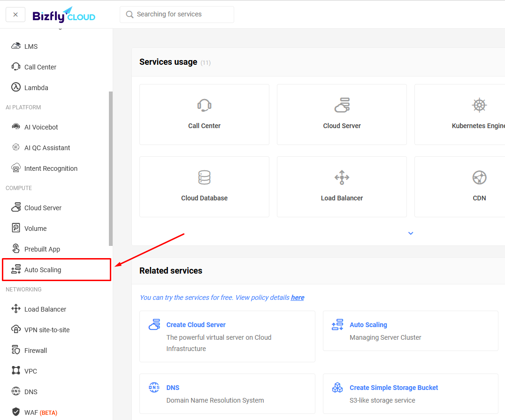Focus the Searching for services field
Image resolution: width=505 pixels, height=420 pixels.
click(177, 15)
